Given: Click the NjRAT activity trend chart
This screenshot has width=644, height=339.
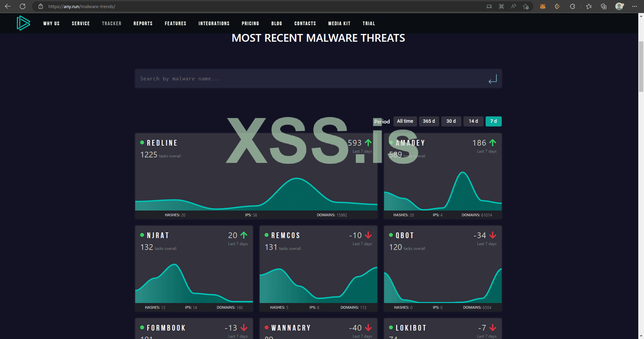Looking at the screenshot, I should 194,284.
